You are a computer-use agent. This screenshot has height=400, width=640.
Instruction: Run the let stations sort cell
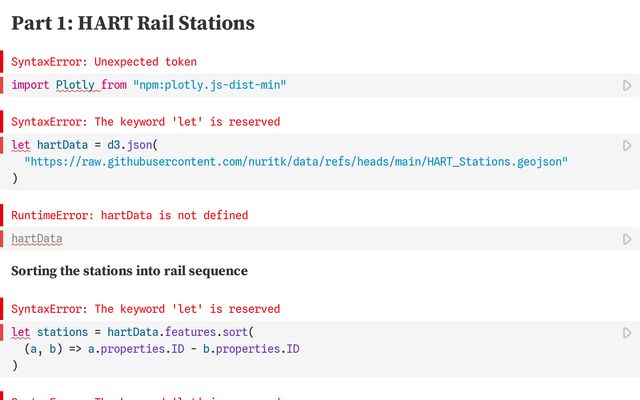point(627,333)
